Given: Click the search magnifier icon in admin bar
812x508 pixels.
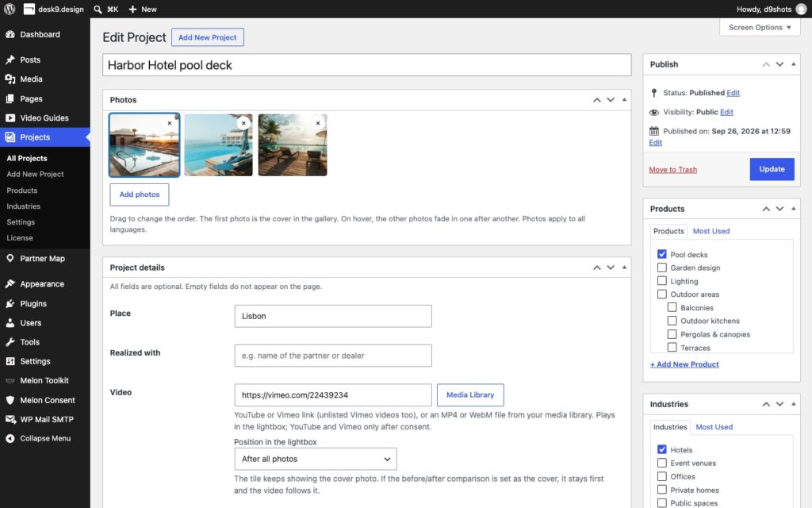Looking at the screenshot, I should 98,10.
